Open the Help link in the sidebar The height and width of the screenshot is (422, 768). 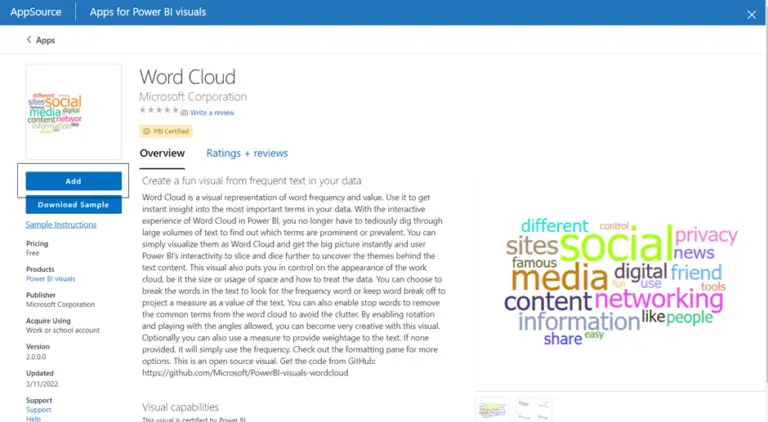[x=33, y=419]
